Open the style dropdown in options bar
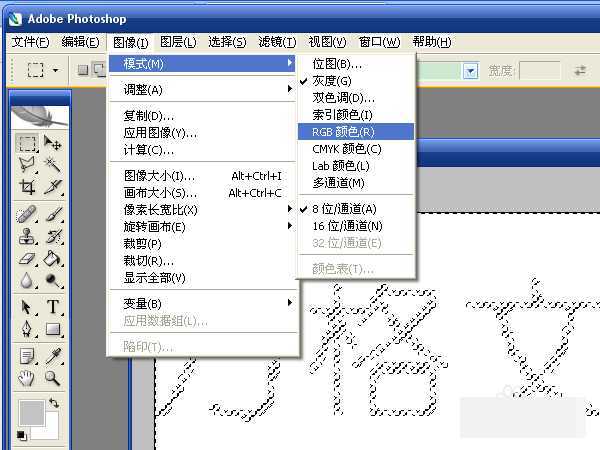 [x=471, y=71]
